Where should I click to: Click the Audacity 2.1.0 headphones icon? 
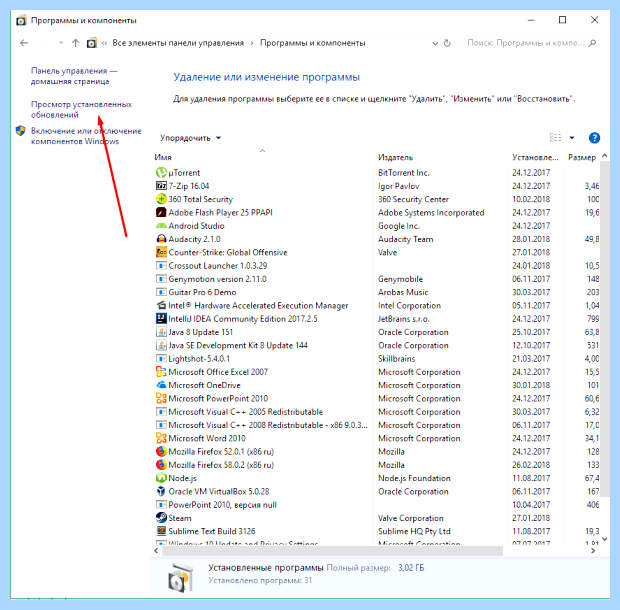(161, 239)
